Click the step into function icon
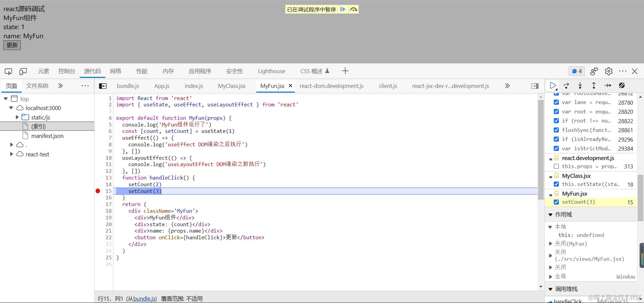The height and width of the screenshot is (303, 644). tap(580, 86)
